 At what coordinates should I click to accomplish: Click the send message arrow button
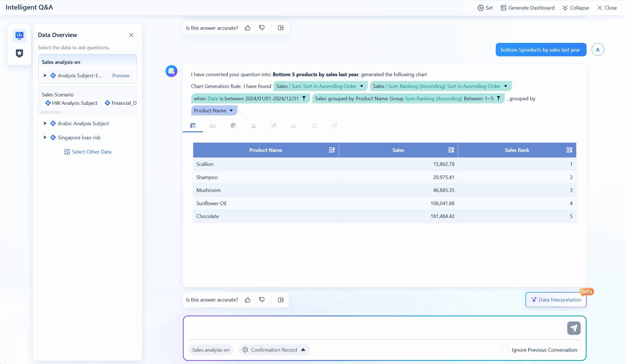click(x=574, y=328)
